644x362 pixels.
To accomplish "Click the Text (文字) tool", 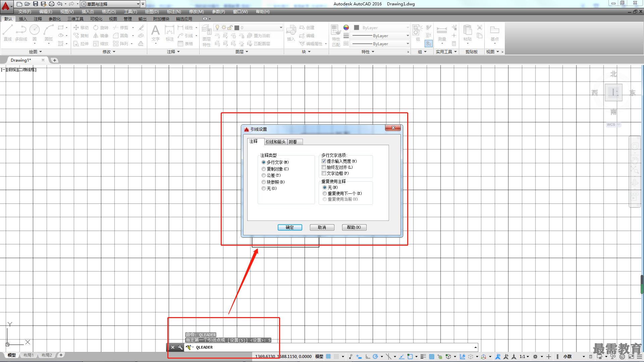I will coord(155,33).
